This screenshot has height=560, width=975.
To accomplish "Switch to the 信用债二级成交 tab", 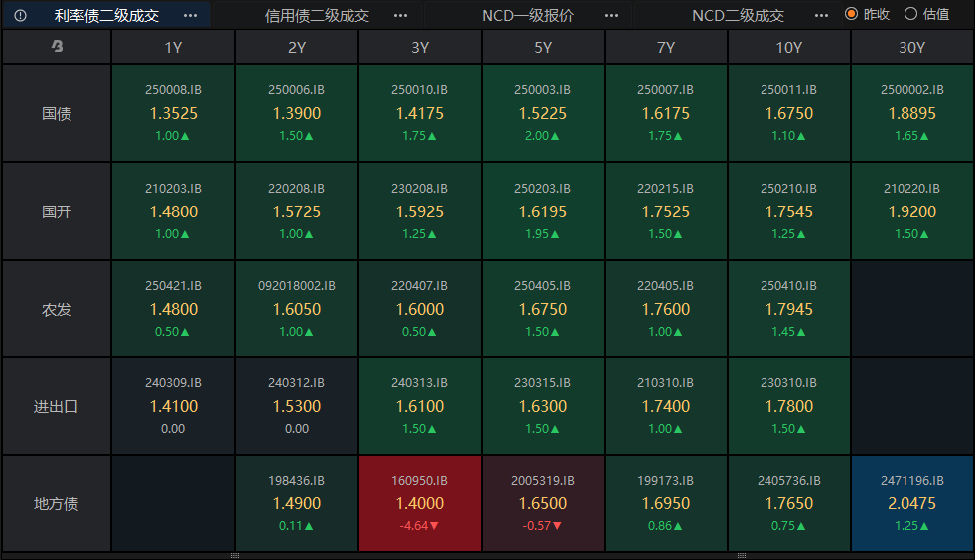I will [317, 16].
